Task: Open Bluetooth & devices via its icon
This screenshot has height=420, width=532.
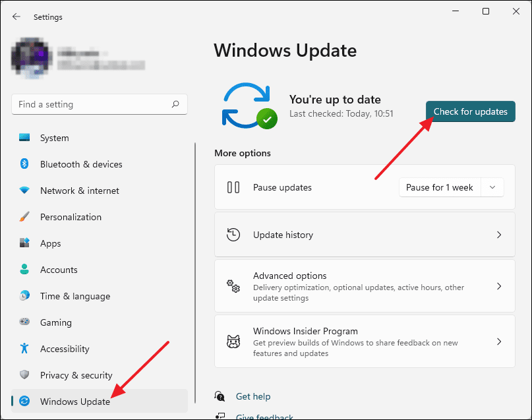Action: click(25, 164)
